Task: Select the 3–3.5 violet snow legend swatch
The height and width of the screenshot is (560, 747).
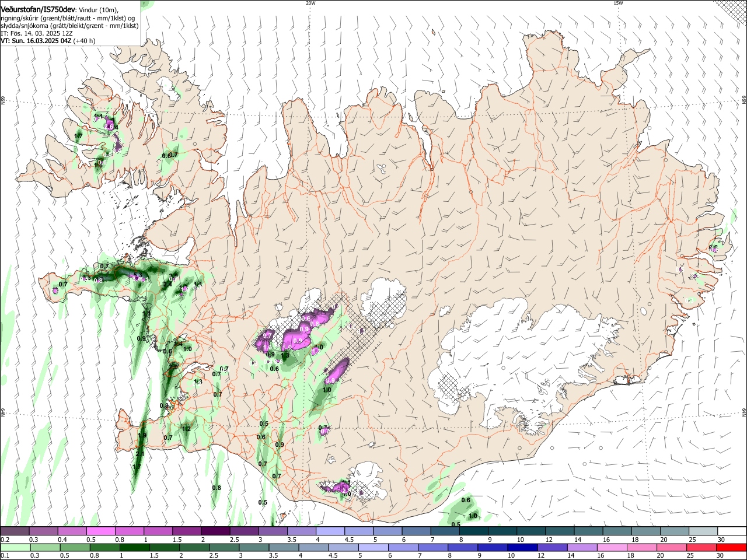Action: (x=273, y=531)
